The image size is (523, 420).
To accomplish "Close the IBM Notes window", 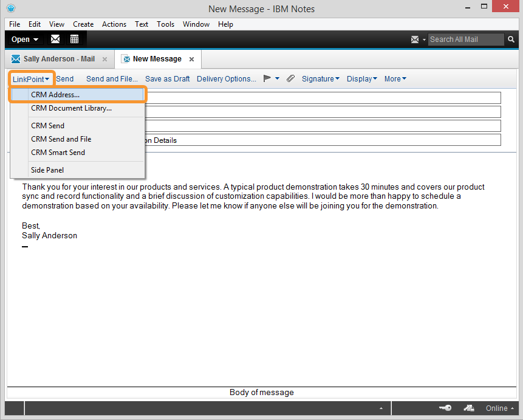I will [505, 6].
